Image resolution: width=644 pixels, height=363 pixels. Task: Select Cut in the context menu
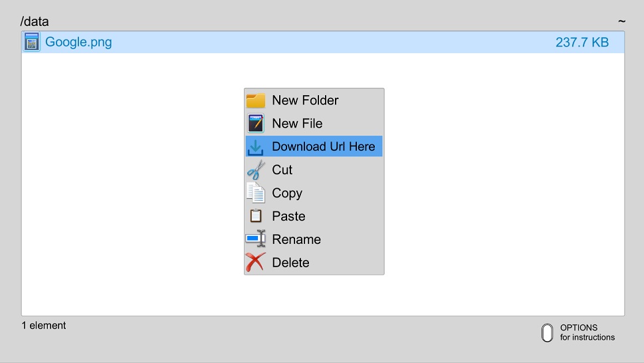pos(314,170)
